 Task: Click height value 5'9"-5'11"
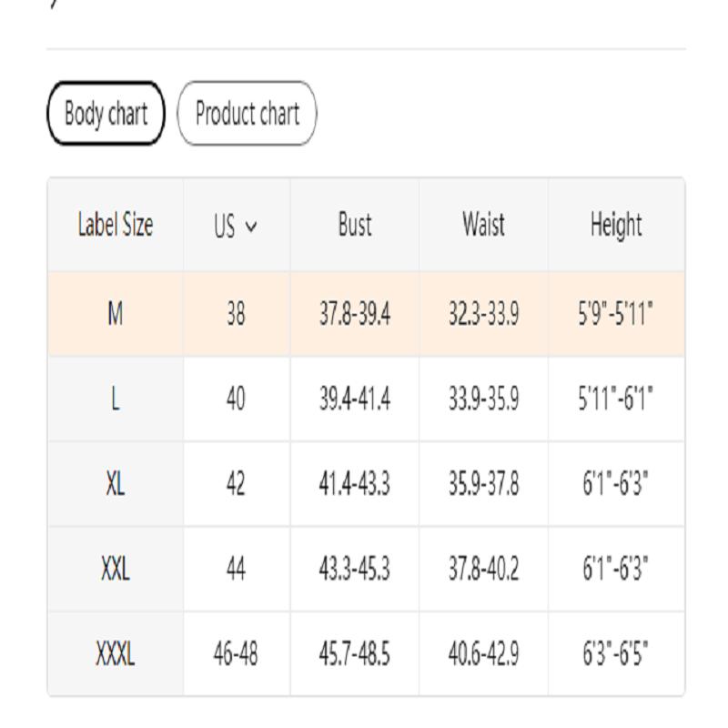617,314
